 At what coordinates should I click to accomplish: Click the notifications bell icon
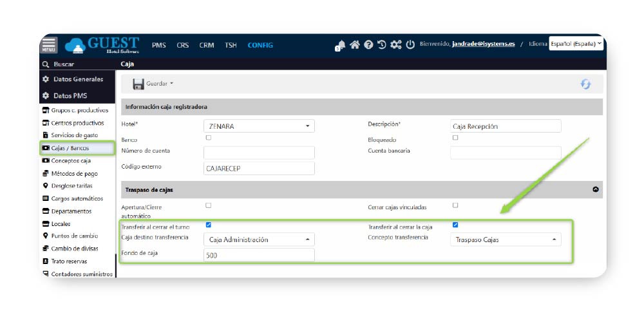click(340, 45)
